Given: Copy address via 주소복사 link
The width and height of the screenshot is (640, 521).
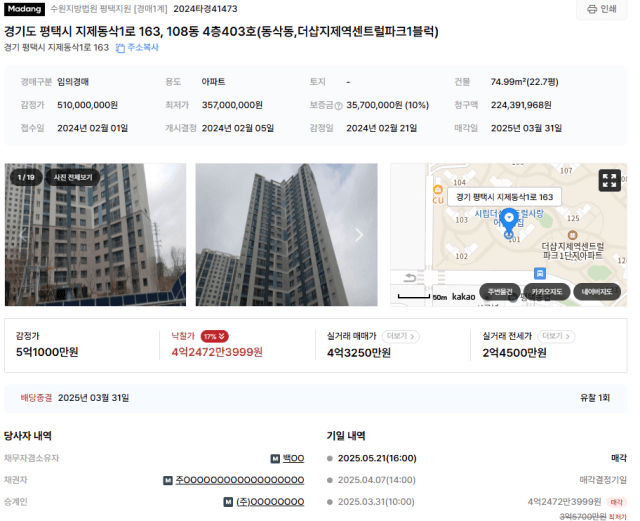Looking at the screenshot, I should (x=143, y=47).
